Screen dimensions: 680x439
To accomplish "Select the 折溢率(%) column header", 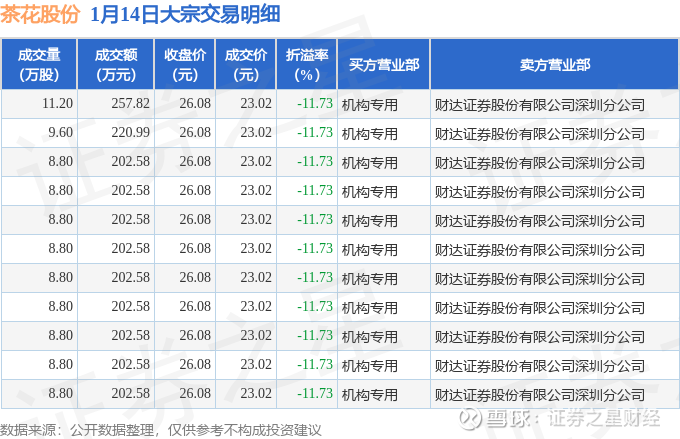I will tap(307, 64).
